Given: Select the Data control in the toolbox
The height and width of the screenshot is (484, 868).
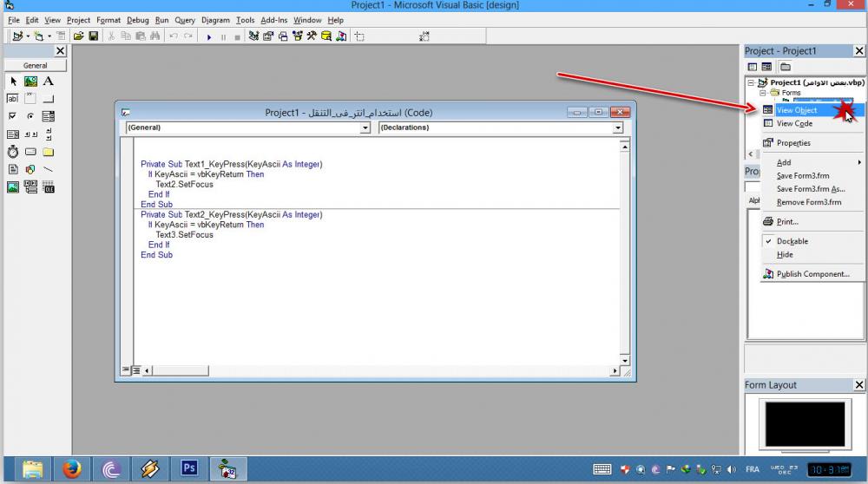Looking at the screenshot, I should coord(30,187).
